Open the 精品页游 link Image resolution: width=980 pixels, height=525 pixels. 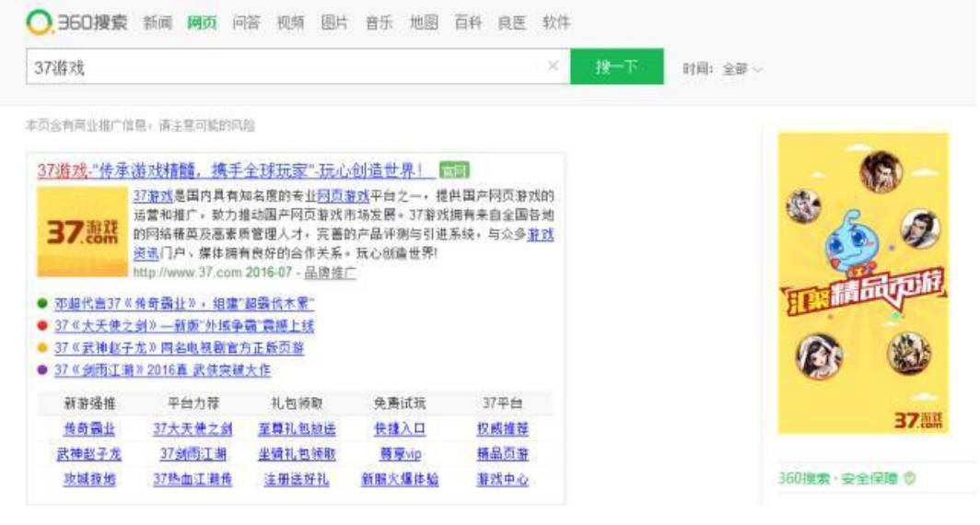tap(503, 454)
